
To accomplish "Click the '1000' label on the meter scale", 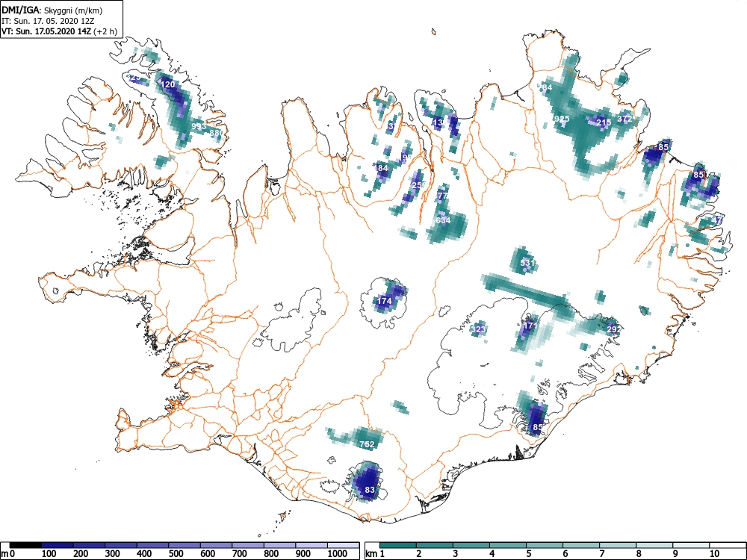I will pos(338,554).
